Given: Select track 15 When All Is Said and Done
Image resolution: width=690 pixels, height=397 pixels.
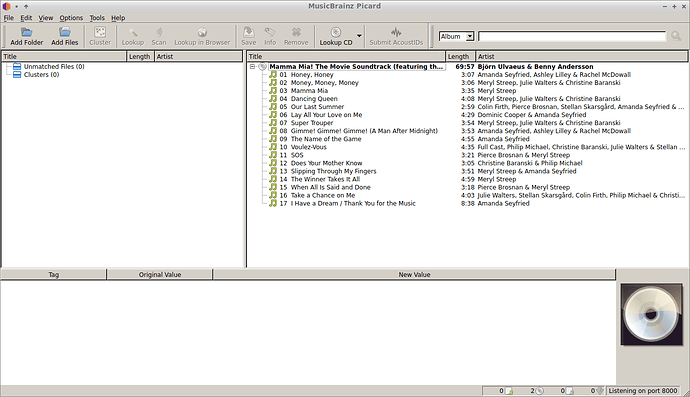Looking at the screenshot, I should [325, 187].
